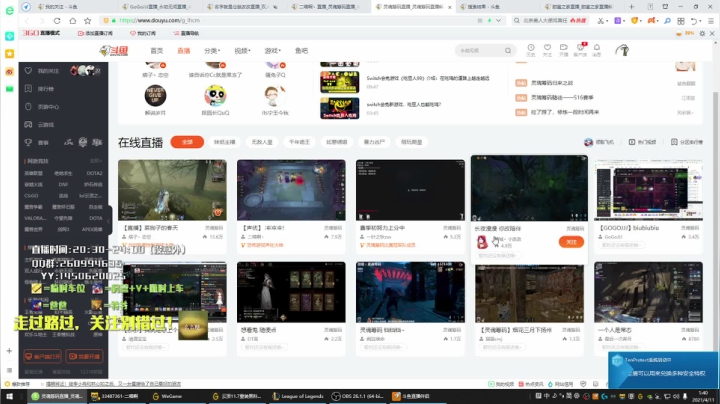Open the 516赛季 post title

pos(562,98)
